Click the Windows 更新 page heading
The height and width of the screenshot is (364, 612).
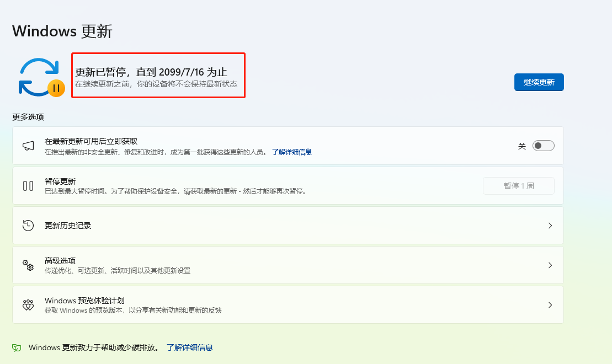coord(62,31)
